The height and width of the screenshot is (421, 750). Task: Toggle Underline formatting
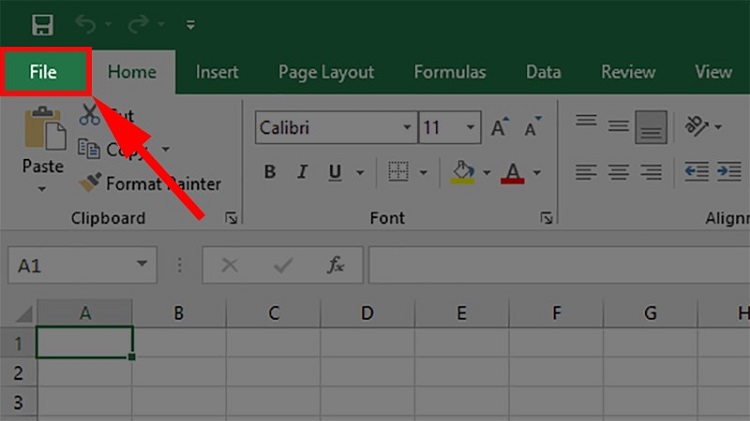(335, 172)
